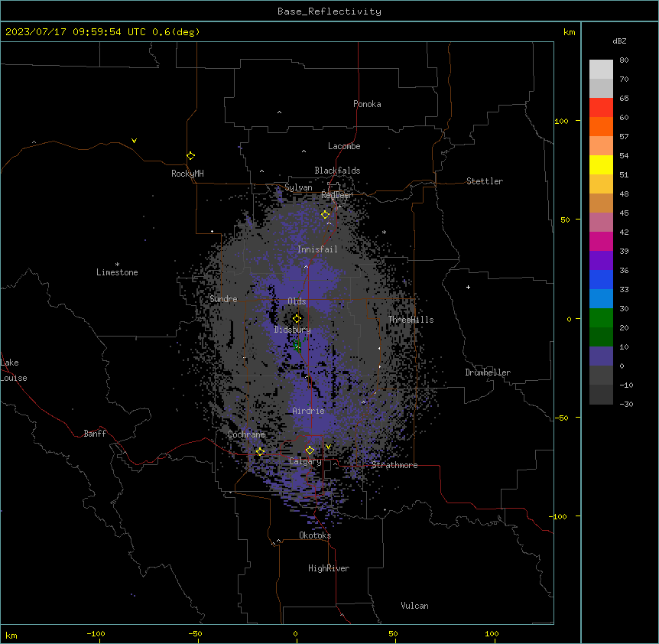Click the Okotoks label

tap(315, 535)
